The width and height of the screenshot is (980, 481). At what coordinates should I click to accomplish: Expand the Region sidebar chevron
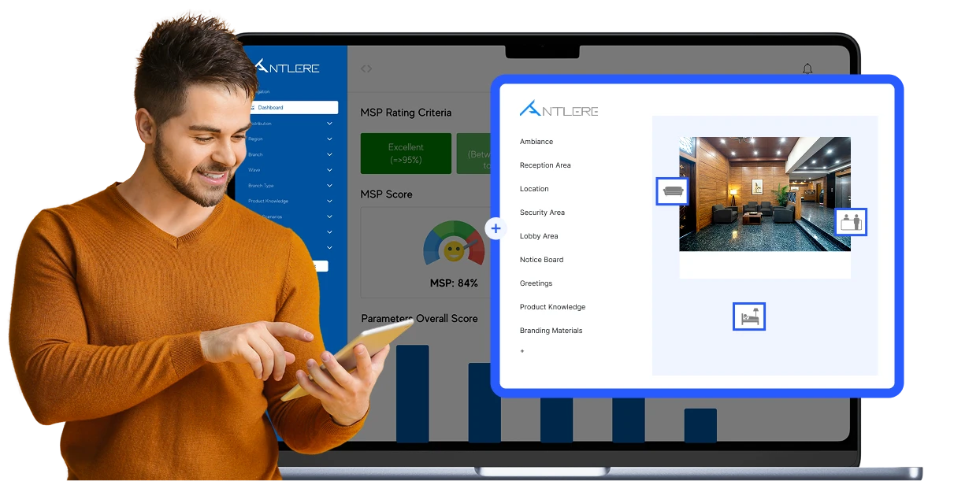tap(329, 139)
